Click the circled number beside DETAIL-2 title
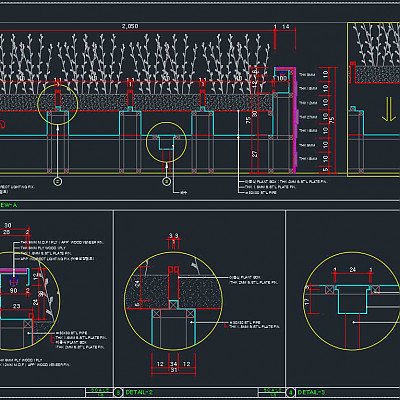The width and height of the screenshot is (400, 400). (x=118, y=392)
